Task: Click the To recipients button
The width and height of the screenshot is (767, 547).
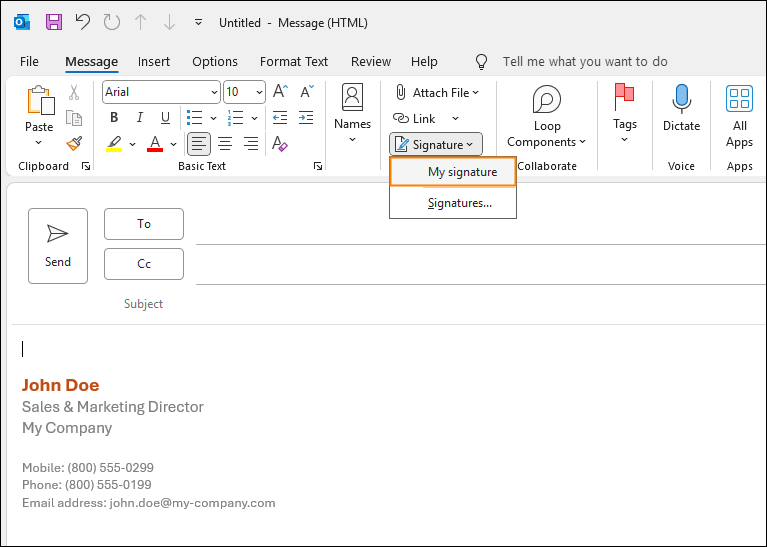Action: tap(144, 224)
